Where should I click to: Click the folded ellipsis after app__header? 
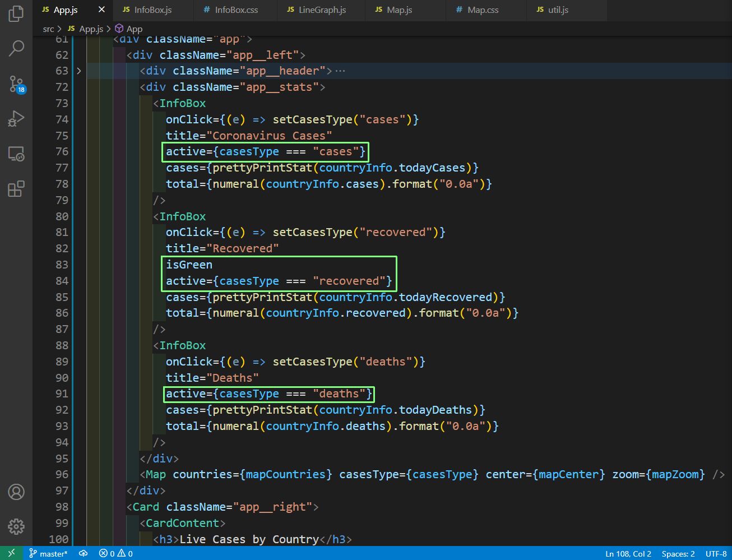pos(340,71)
